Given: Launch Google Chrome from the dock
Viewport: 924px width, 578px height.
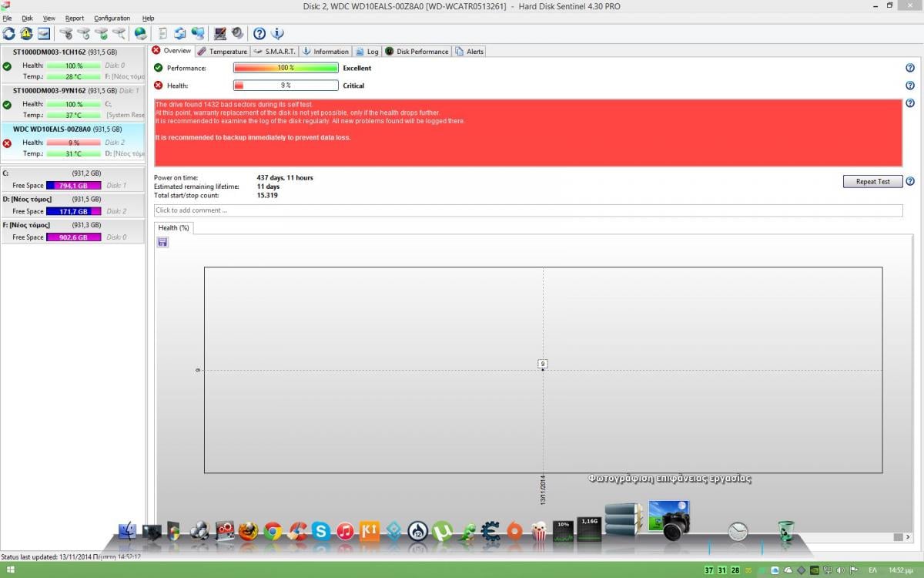Looking at the screenshot, I should (x=272, y=530).
